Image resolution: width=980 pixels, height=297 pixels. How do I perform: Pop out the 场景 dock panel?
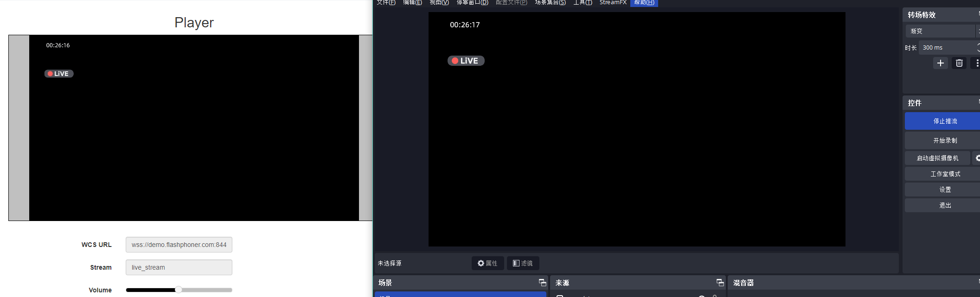pos(542,283)
